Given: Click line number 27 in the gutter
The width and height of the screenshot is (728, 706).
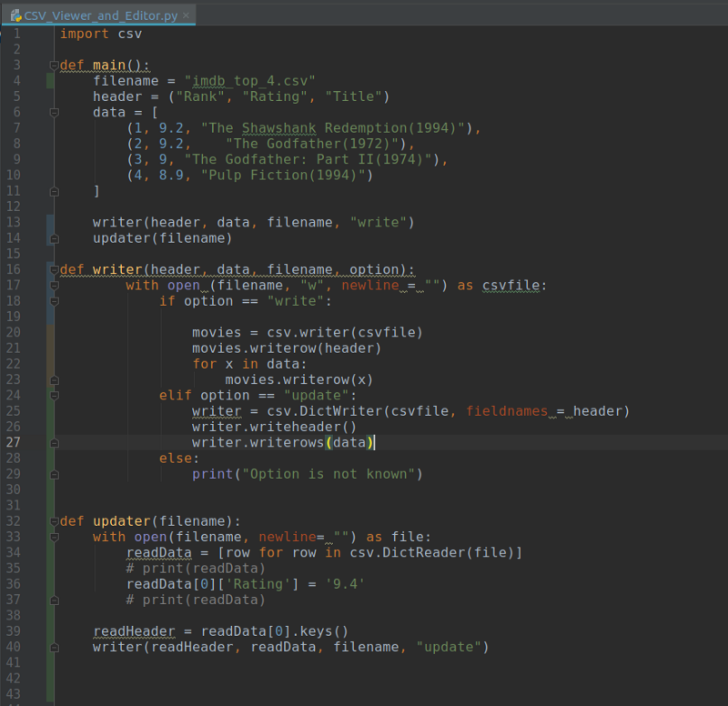Looking at the screenshot, I should coord(14,442).
